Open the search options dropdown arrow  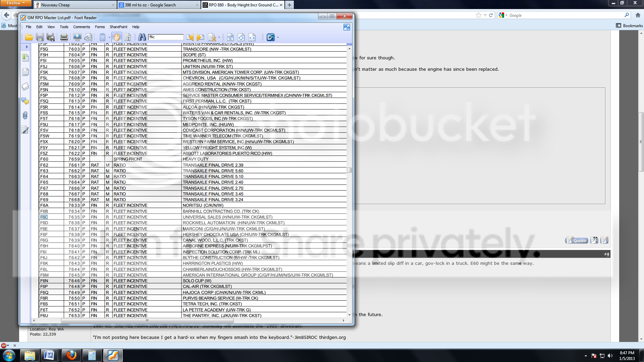click(x=219, y=38)
